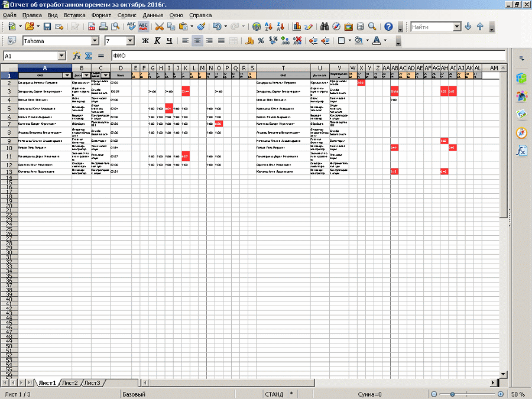
Task: Click the zoom-in plus button in the status bar
Action: click(x=501, y=394)
